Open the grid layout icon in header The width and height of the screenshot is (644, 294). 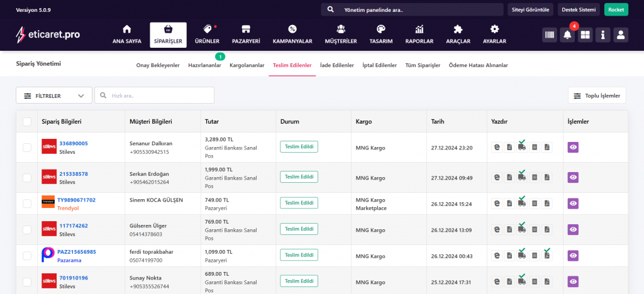(x=585, y=35)
